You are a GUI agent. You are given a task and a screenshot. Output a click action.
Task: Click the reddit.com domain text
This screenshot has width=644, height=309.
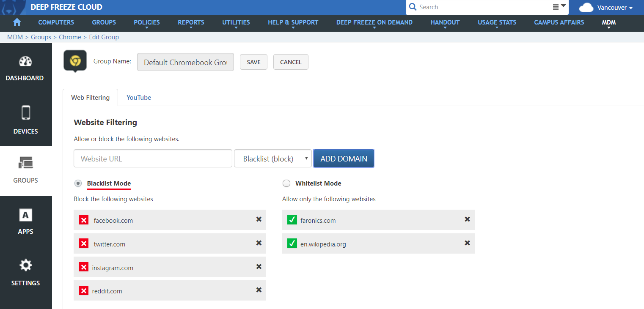point(107,291)
